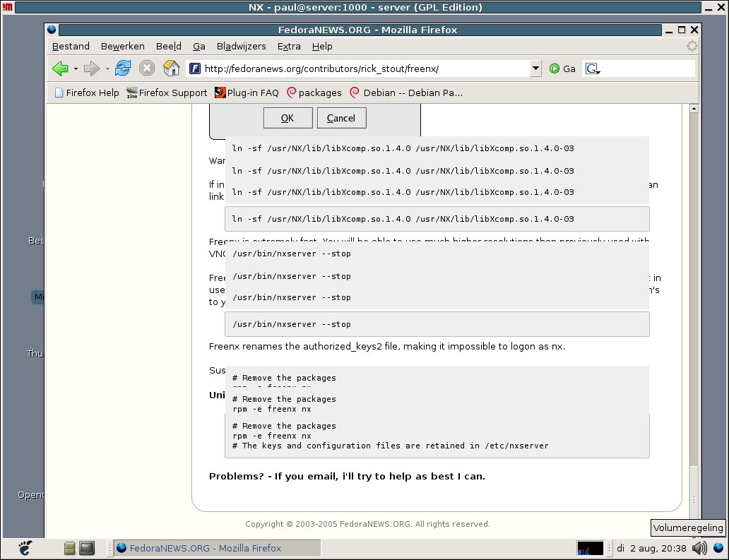Click into the Google search box
This screenshot has width=729, height=560.
[648, 68]
